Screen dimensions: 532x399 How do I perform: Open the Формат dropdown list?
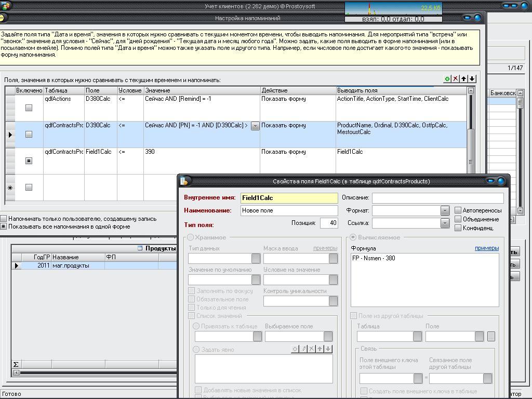point(445,210)
